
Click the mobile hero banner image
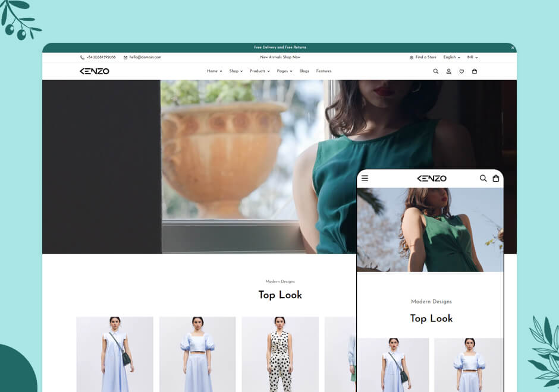coord(431,230)
